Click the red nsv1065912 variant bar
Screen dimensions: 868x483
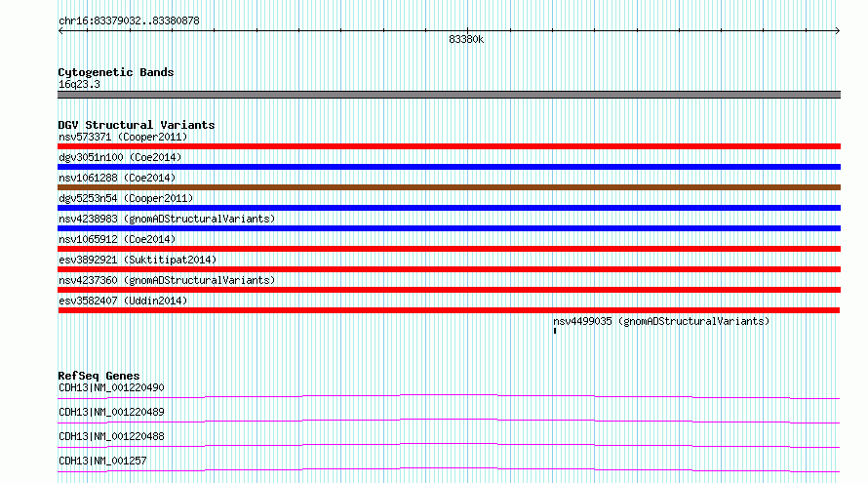[449, 249]
